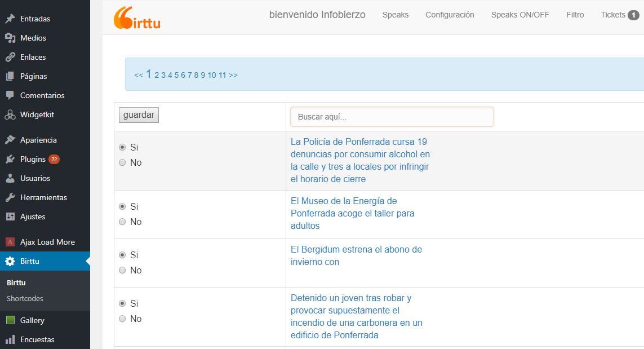Go to page 5 of results
Screen dimensions: 644x349
[x=176, y=75]
